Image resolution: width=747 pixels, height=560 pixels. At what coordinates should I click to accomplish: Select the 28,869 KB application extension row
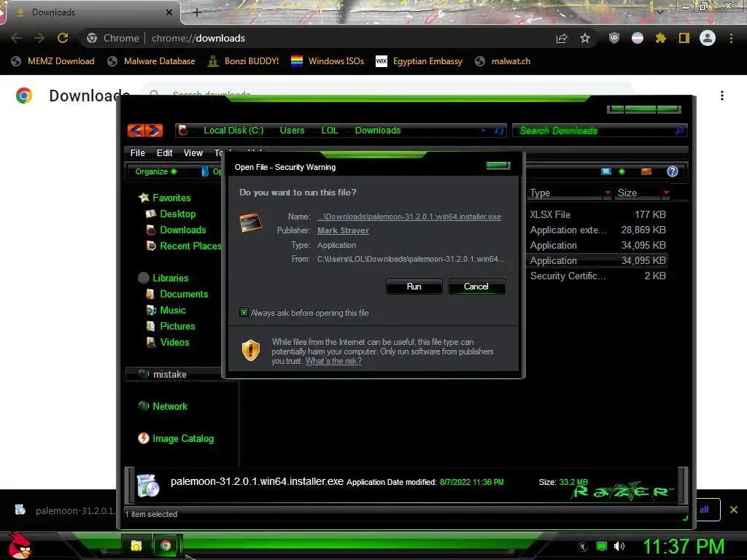pyautogui.click(x=598, y=230)
